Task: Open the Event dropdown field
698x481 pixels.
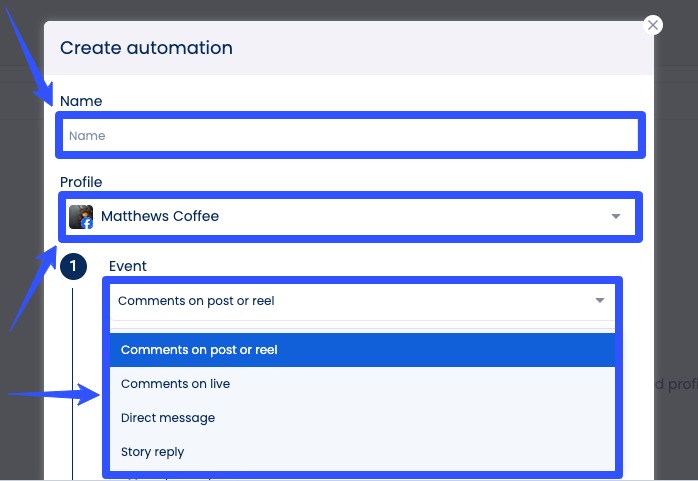Action: (x=362, y=301)
